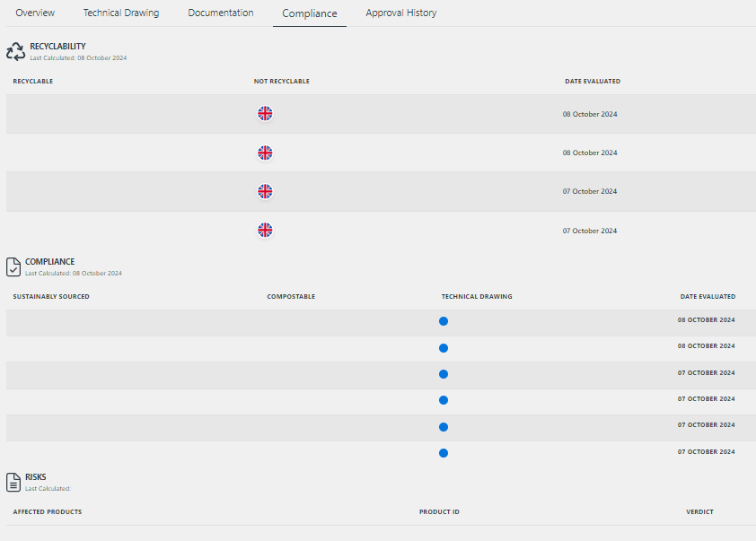The image size is (756, 541).
Task: Click the Compostable column header
Action: coord(291,297)
